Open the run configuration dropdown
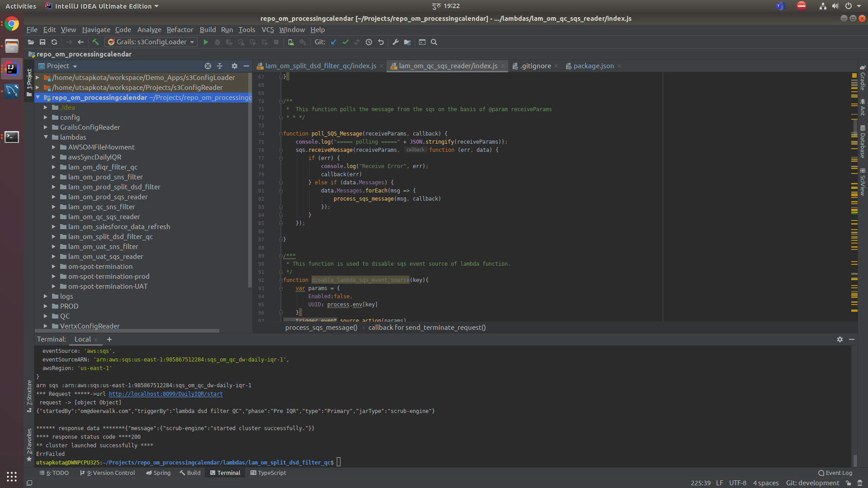868x488 pixels. click(x=193, y=42)
